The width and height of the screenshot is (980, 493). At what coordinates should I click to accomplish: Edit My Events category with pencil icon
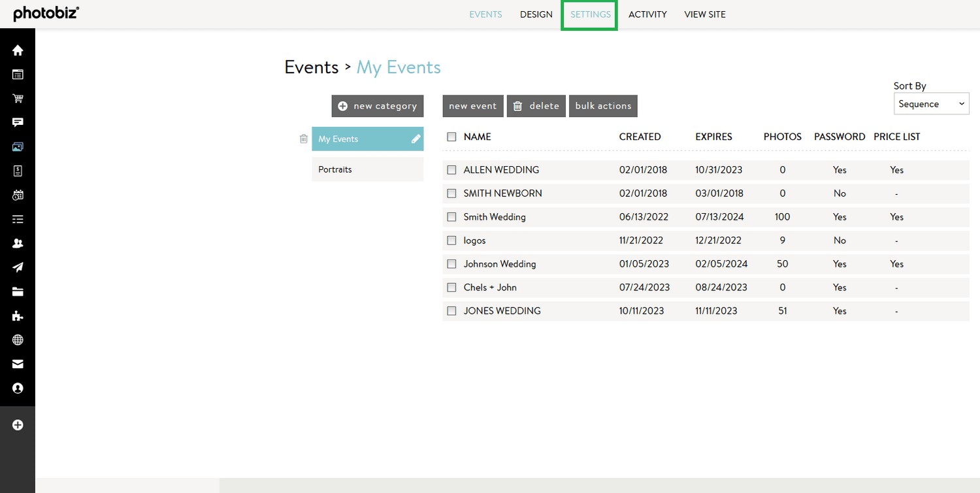[416, 139]
